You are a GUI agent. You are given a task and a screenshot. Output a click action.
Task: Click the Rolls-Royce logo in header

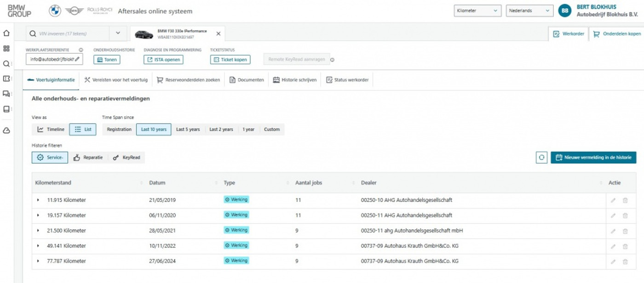[x=99, y=10]
